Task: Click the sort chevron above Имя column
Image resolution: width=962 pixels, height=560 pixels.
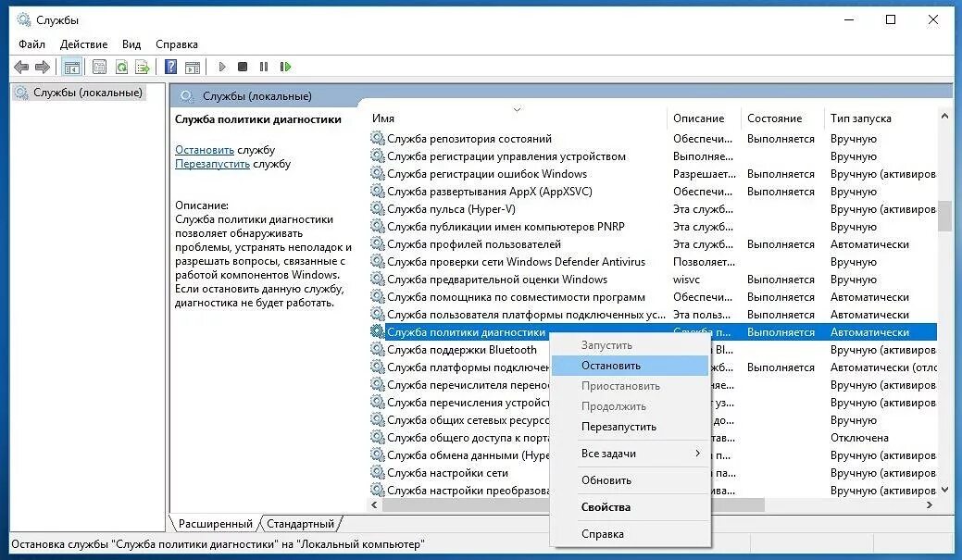Action: click(518, 110)
